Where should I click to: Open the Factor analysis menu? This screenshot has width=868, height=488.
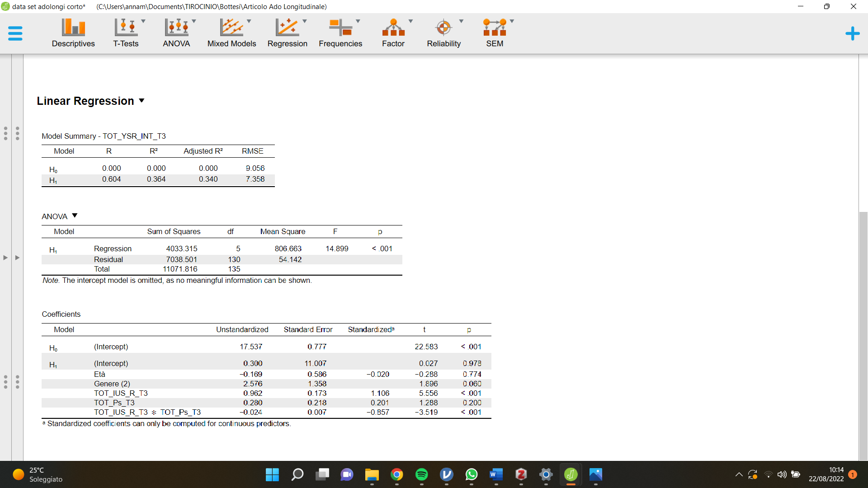393,33
